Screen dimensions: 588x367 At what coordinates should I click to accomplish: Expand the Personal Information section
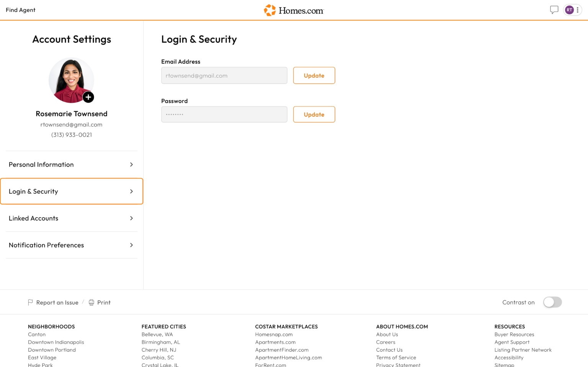tap(71, 164)
